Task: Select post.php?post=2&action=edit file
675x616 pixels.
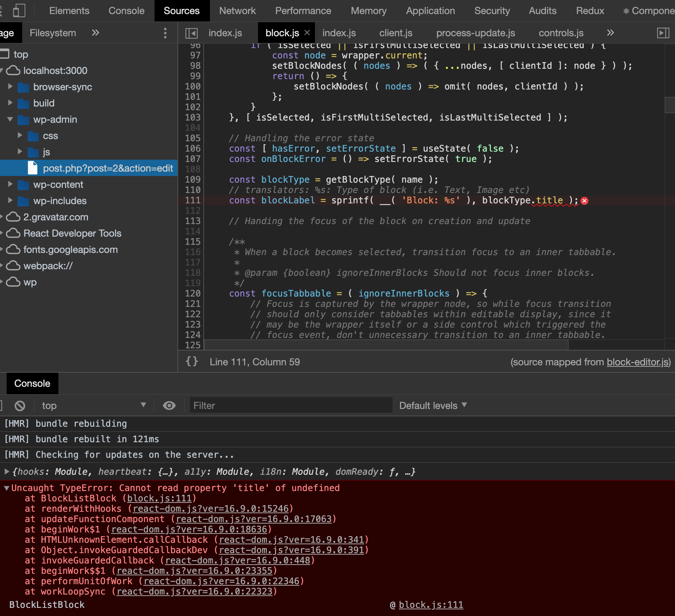Action: [x=89, y=168]
